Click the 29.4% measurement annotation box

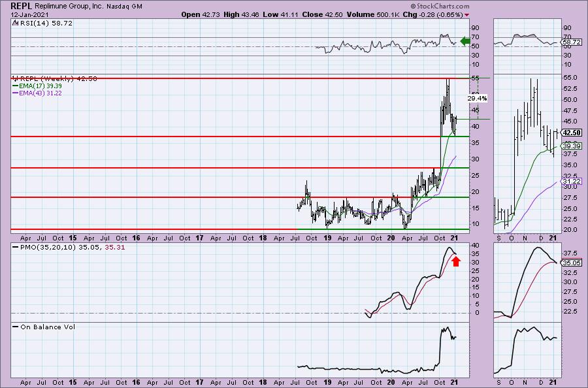478,98
